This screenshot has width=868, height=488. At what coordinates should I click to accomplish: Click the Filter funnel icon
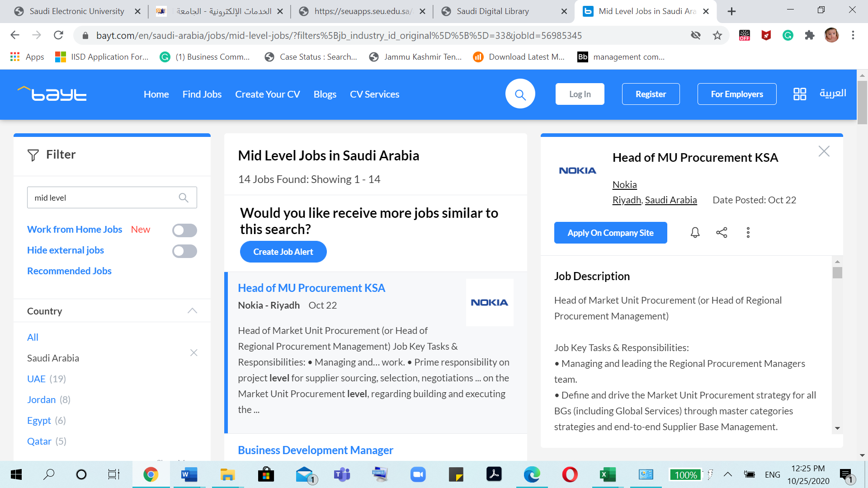(x=33, y=155)
